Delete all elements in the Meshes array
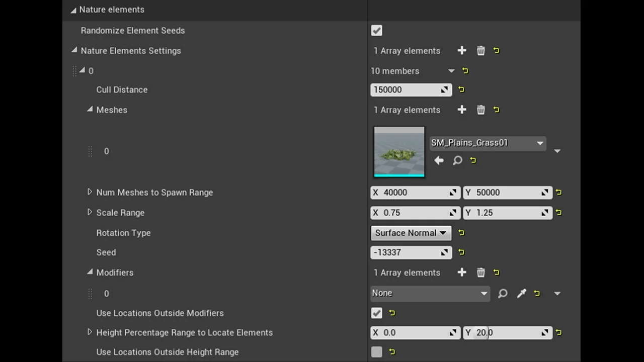The width and height of the screenshot is (644, 362). tap(480, 110)
